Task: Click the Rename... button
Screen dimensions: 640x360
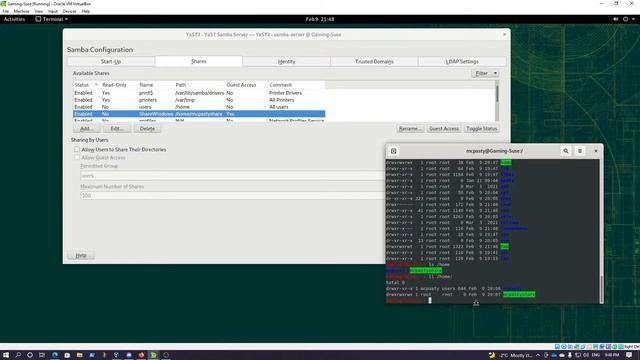Action: click(410, 129)
